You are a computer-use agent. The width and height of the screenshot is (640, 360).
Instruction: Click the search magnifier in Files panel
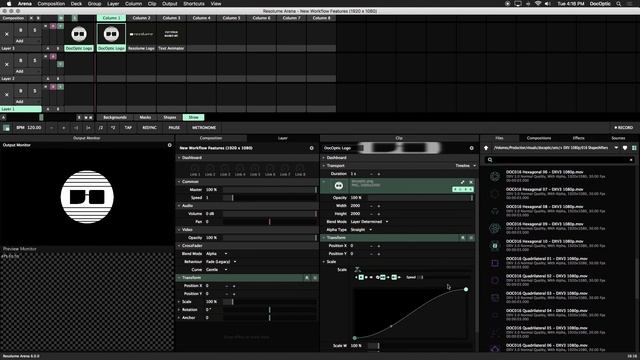point(490,160)
